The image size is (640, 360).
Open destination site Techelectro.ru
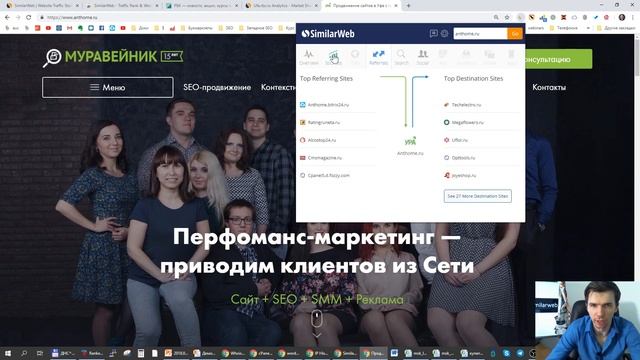(466, 105)
